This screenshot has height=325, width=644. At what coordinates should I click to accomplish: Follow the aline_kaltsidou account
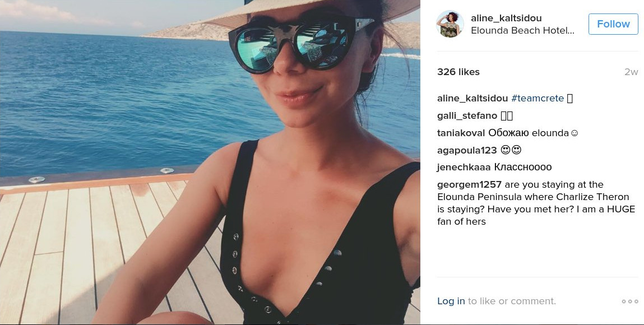pyautogui.click(x=613, y=24)
